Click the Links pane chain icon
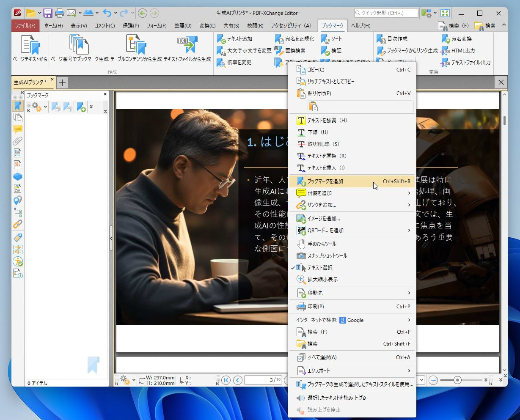The height and width of the screenshot is (420, 520). click(18, 224)
